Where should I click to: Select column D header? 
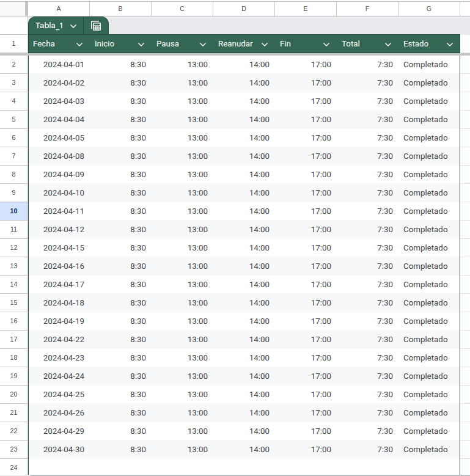[x=244, y=9]
